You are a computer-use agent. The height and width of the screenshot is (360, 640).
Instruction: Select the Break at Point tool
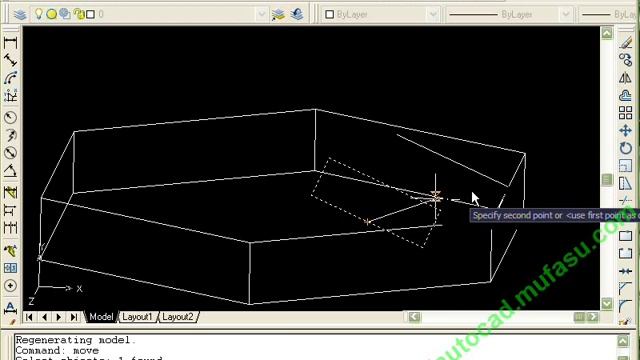tap(625, 236)
